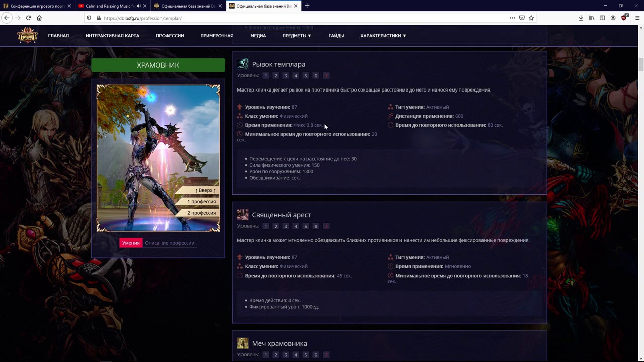Open the downloads panel
Screen dimensions: 644x362
(581, 18)
